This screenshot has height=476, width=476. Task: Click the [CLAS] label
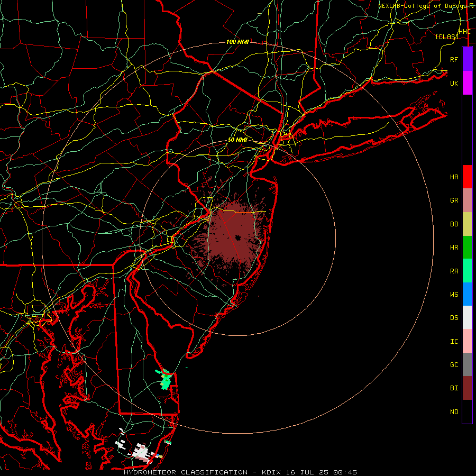pos(447,36)
